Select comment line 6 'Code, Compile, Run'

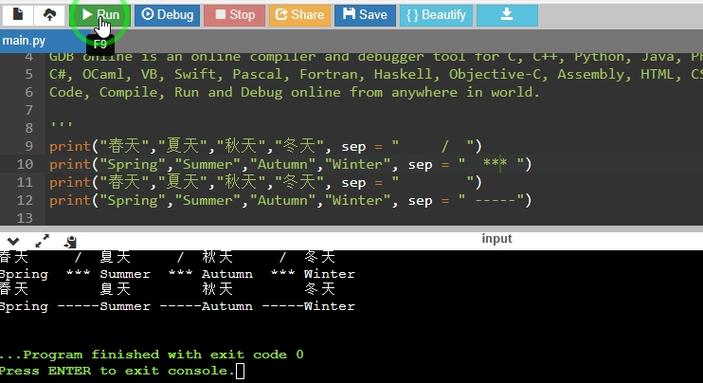pos(295,92)
